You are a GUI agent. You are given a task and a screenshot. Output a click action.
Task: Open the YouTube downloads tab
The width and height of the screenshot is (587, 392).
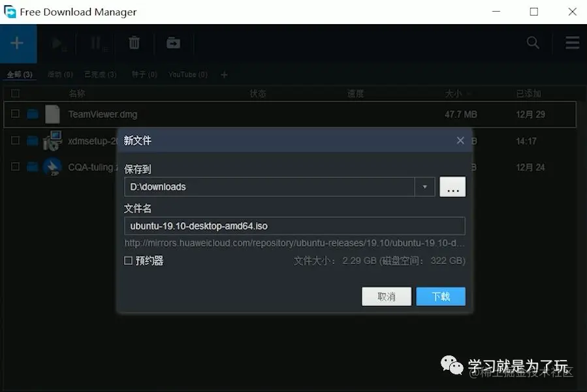pyautogui.click(x=187, y=74)
